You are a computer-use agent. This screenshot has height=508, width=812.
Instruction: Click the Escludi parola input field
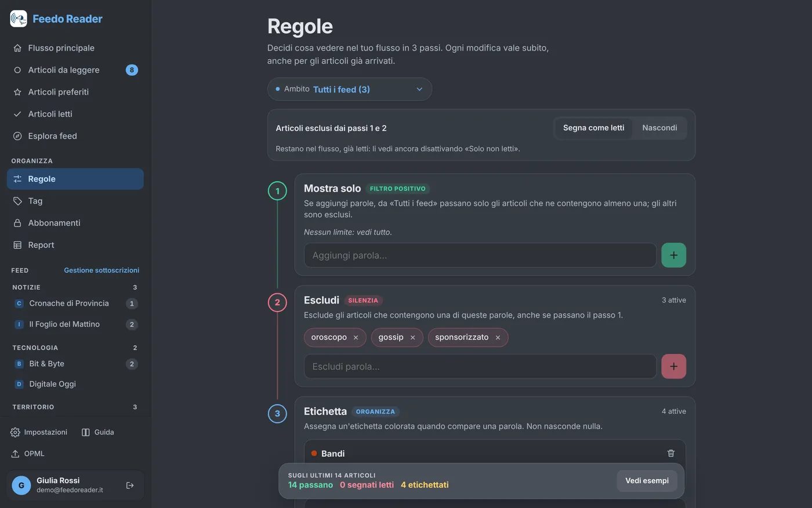coord(480,367)
